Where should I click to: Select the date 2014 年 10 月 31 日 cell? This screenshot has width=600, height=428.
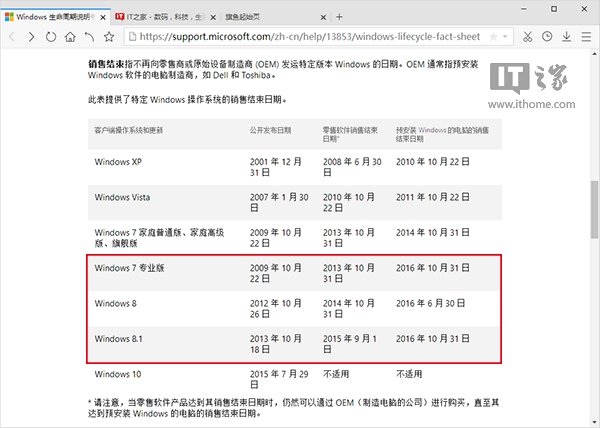433,233
